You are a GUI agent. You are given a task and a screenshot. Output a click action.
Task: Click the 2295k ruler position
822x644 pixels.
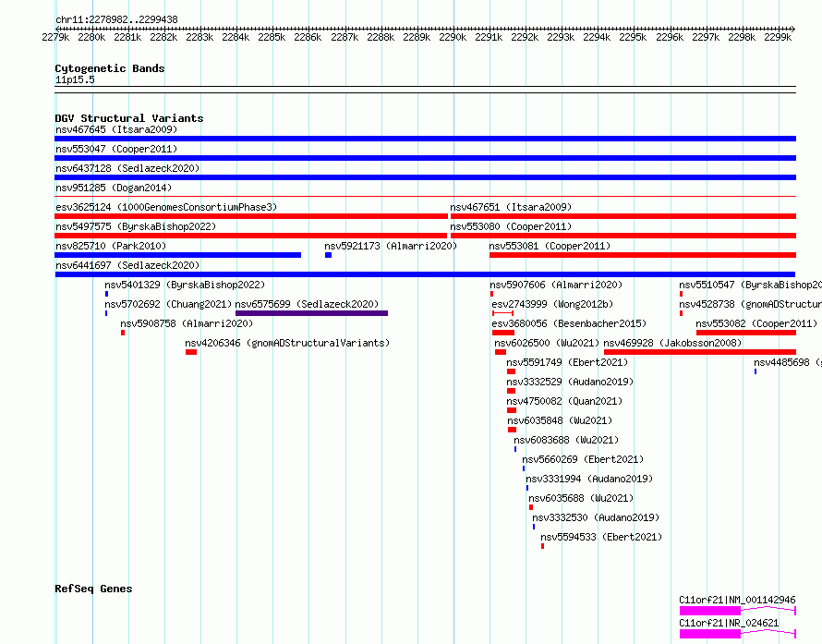point(633,37)
